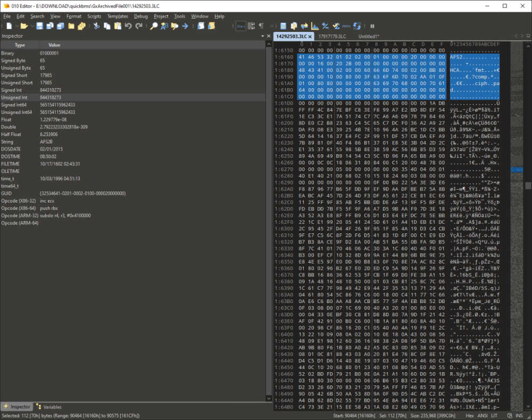Open the Templates menu
Screen dimensions: 532x420
tap(118, 16)
